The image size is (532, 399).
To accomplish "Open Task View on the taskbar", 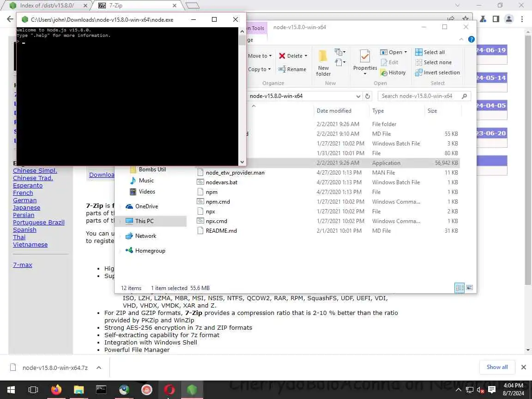I will tap(33, 389).
